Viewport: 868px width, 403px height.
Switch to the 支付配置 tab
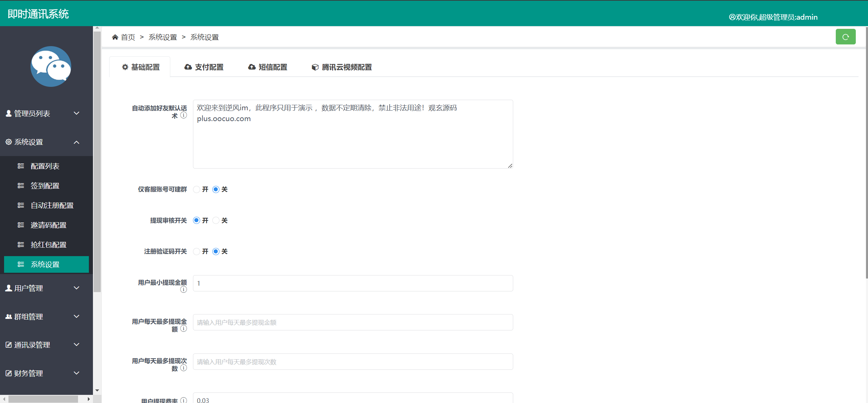[204, 67]
